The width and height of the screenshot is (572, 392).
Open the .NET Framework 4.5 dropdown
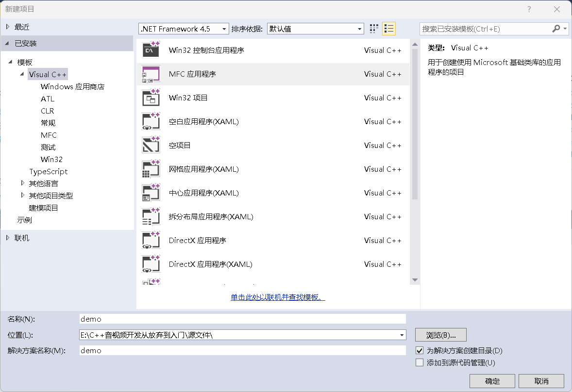point(184,29)
